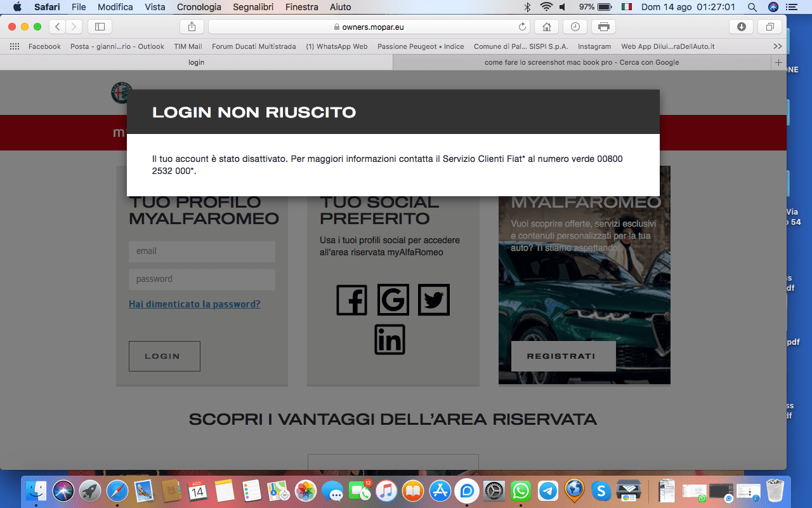Open the Apple menu

tap(17, 7)
